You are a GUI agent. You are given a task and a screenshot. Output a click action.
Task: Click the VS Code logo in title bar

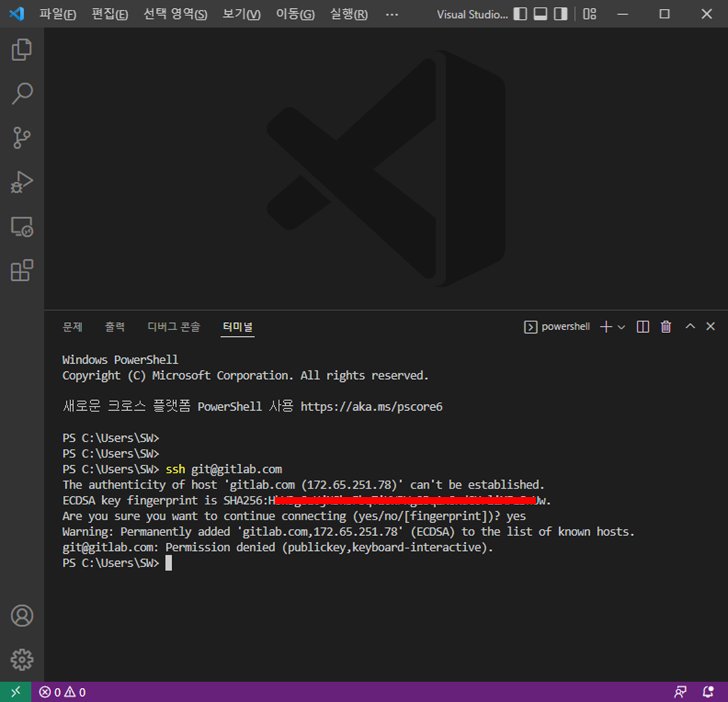tap(16, 14)
